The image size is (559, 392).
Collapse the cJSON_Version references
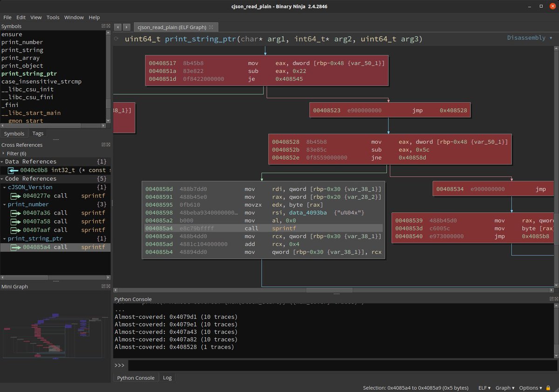5,187
